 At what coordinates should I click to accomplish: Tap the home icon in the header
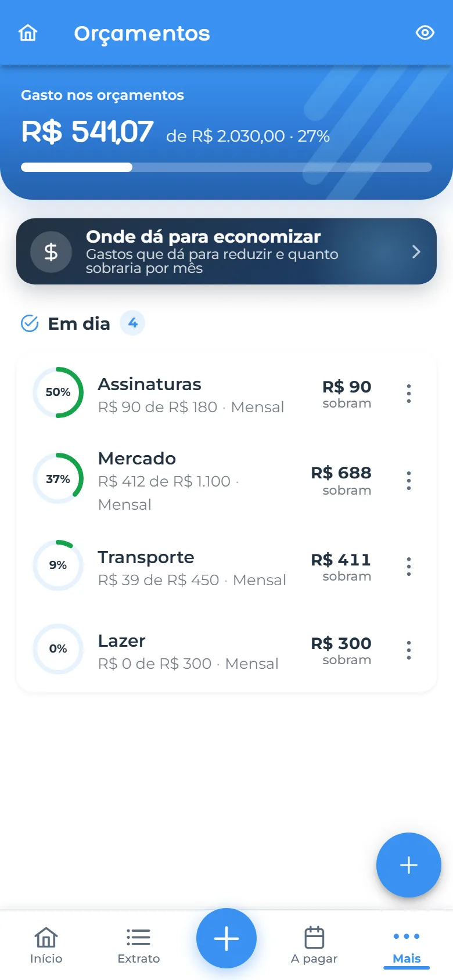(28, 33)
